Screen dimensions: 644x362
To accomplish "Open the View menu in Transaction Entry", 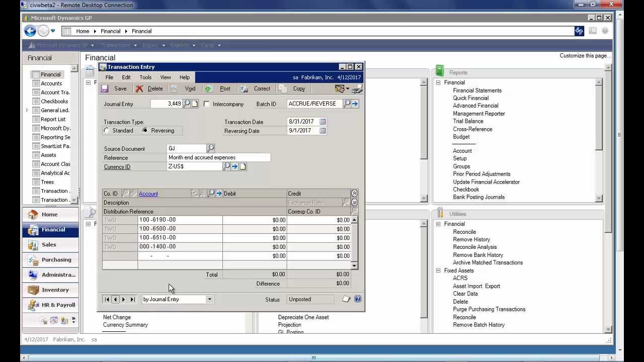I will [x=165, y=77].
